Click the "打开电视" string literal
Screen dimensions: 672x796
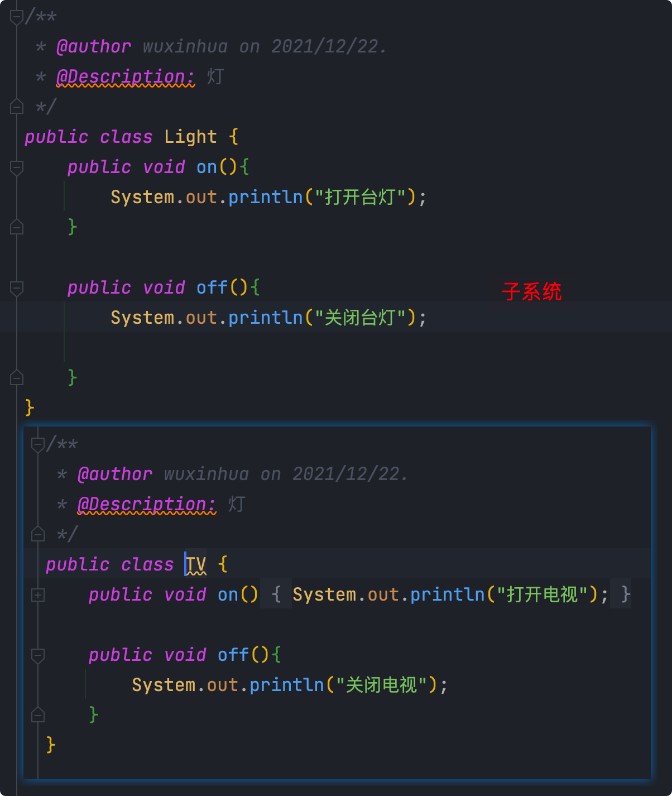tap(542, 594)
